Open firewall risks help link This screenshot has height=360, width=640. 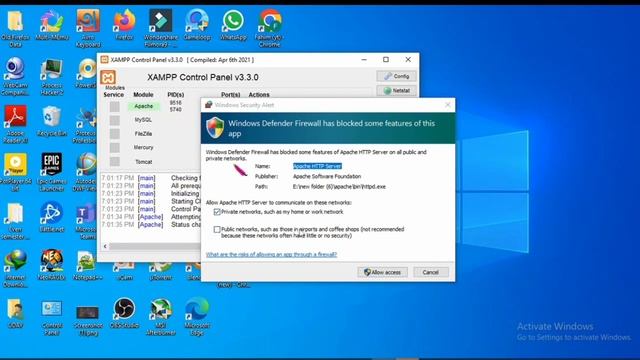(271, 254)
